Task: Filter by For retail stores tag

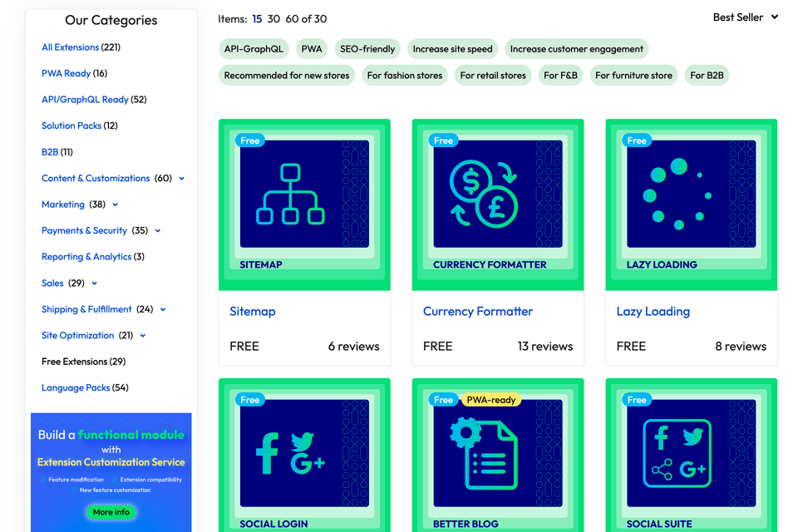Action: click(x=493, y=76)
